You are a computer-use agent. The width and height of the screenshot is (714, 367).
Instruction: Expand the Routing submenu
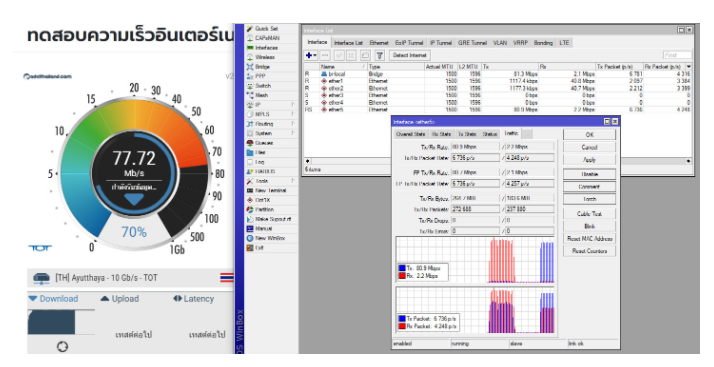click(293, 124)
